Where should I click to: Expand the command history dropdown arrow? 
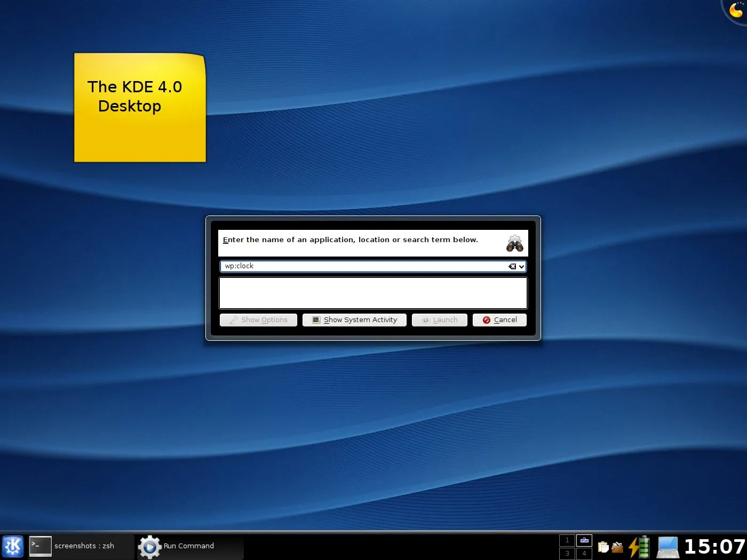(521, 266)
